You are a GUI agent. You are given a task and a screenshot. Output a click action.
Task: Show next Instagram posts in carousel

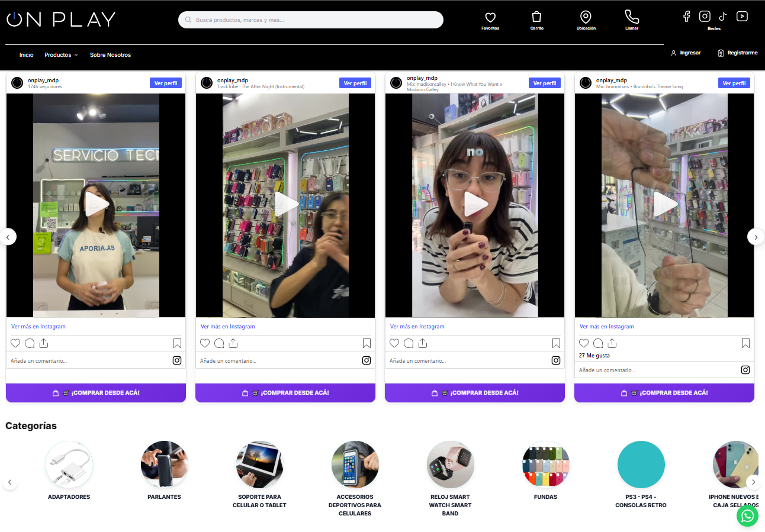coord(756,237)
